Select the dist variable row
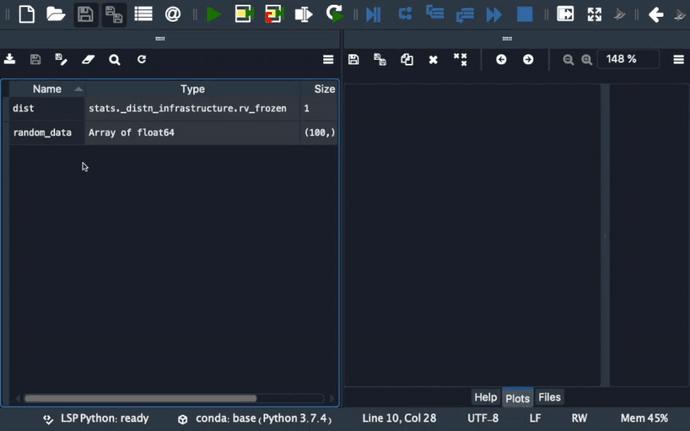Viewport: 690px width, 431px height. click(173, 108)
